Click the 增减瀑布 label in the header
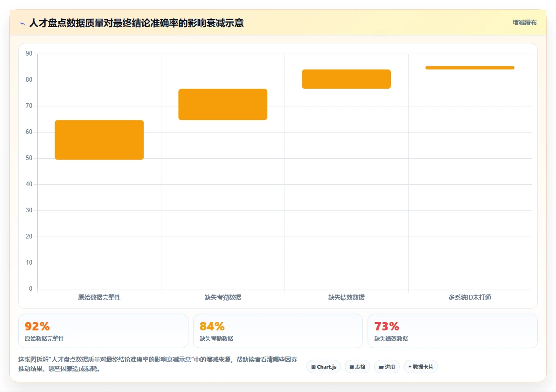The width and height of the screenshot is (556, 392). [x=524, y=23]
